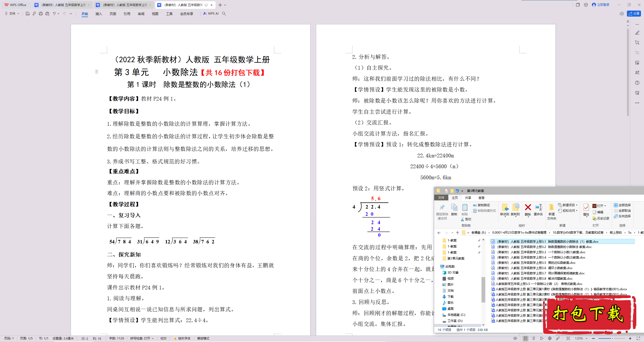
Task: Switch to 查看 tab in Explorer
Action: pos(481,198)
